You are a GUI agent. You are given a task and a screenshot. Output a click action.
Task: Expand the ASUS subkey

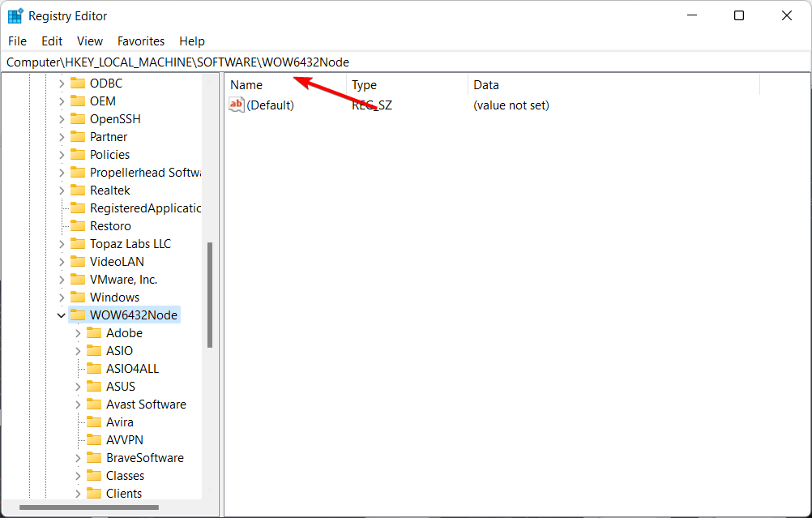[x=78, y=387]
